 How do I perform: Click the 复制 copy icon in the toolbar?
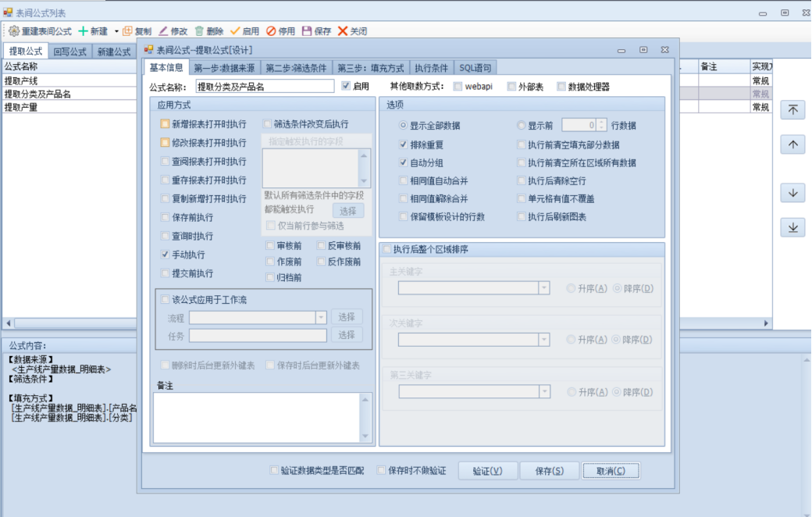[128, 31]
